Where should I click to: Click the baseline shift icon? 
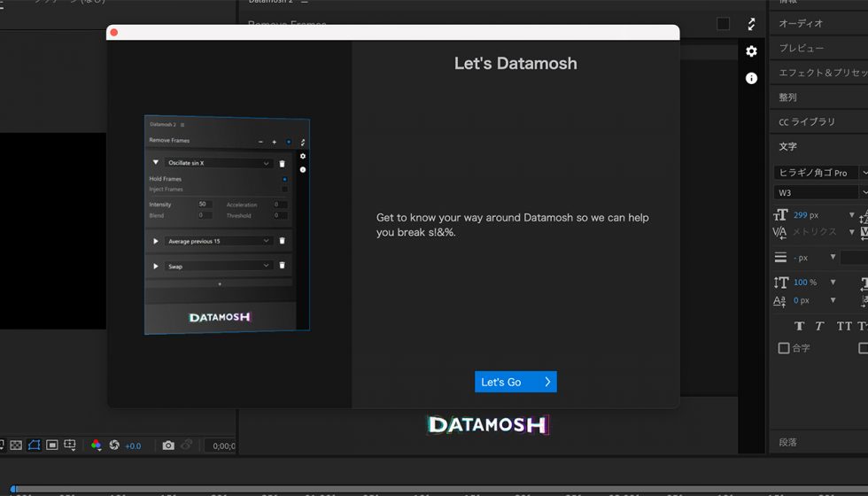click(x=780, y=301)
